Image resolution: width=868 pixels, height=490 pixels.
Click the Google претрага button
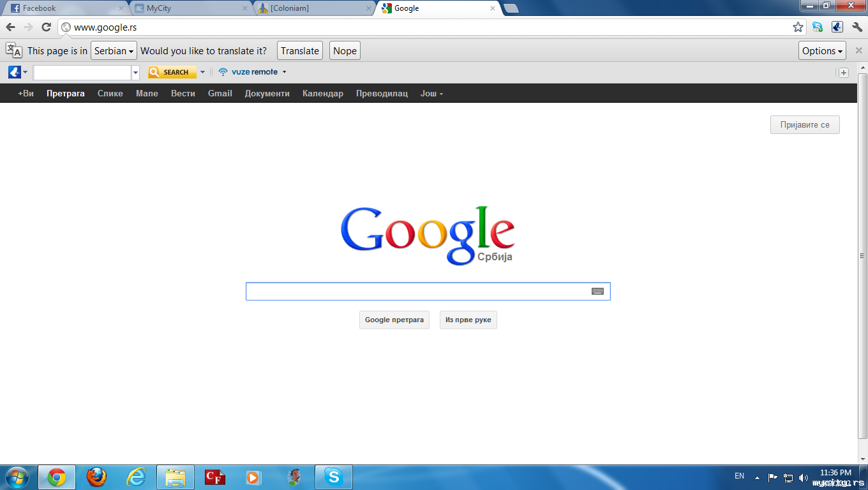(394, 320)
